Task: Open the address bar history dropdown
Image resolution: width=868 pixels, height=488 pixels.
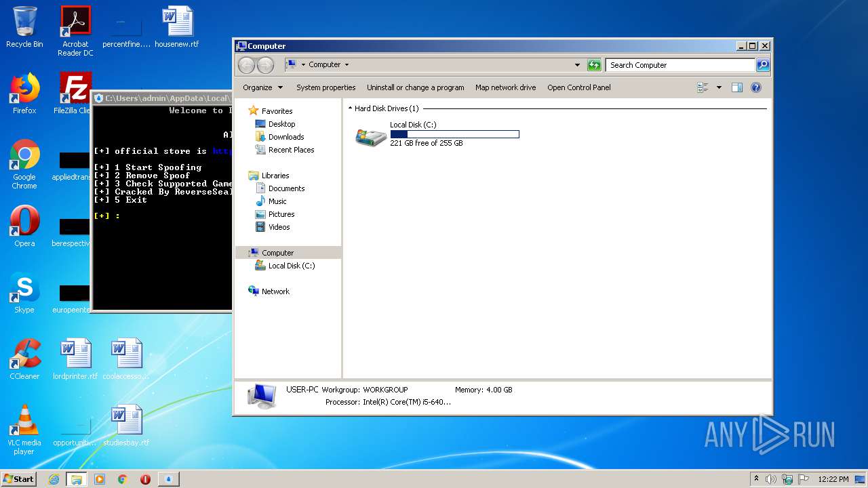Action: tap(577, 65)
